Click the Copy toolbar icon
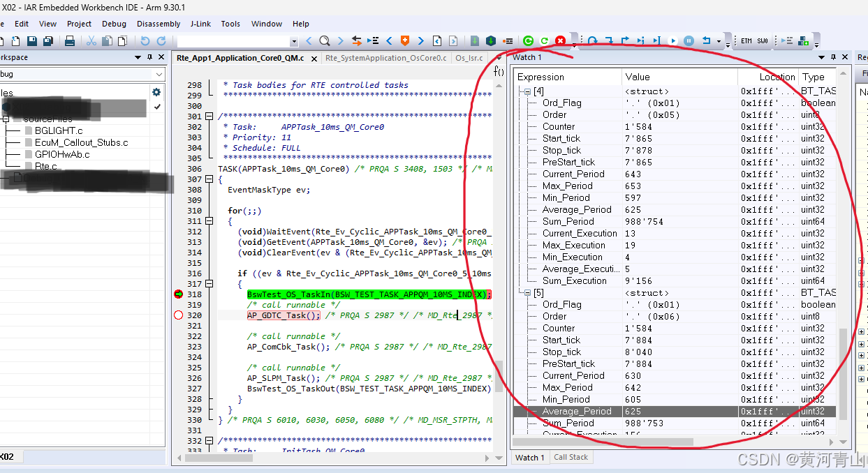 pos(107,41)
